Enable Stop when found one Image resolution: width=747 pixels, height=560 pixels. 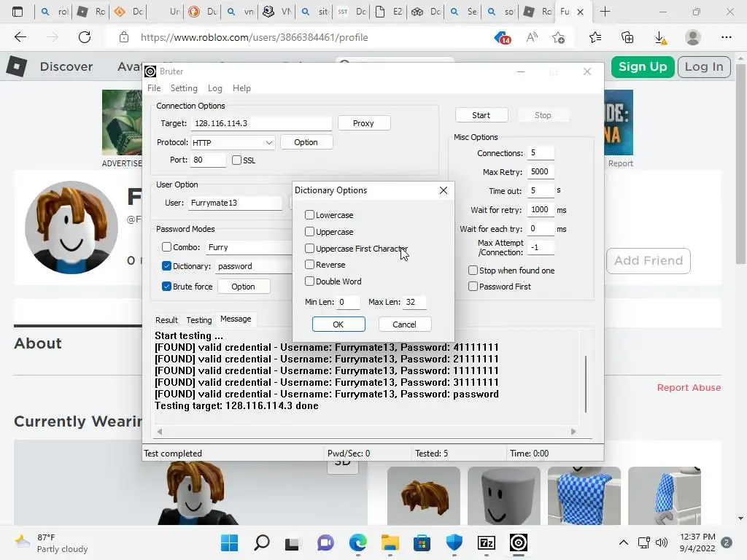(x=473, y=270)
